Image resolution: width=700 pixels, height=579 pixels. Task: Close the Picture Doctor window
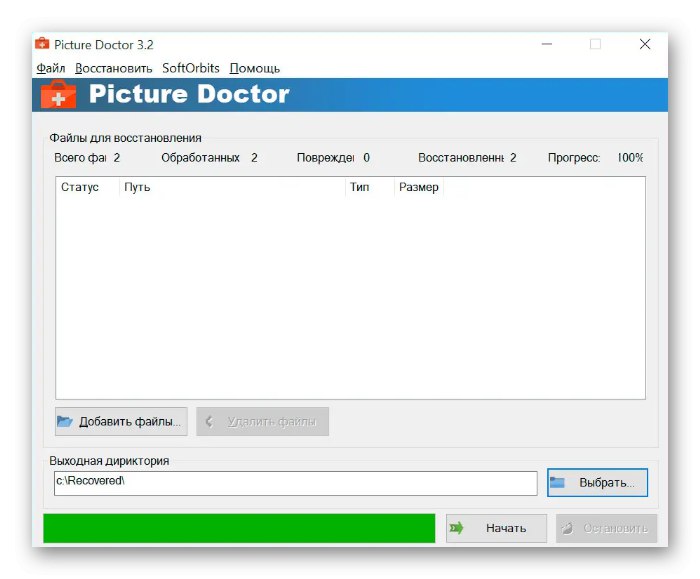pyautogui.click(x=645, y=44)
